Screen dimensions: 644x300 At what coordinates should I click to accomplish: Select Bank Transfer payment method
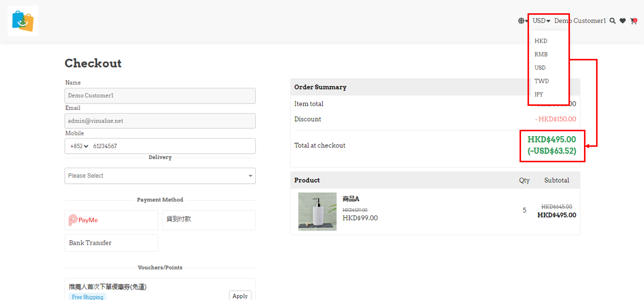[111, 243]
